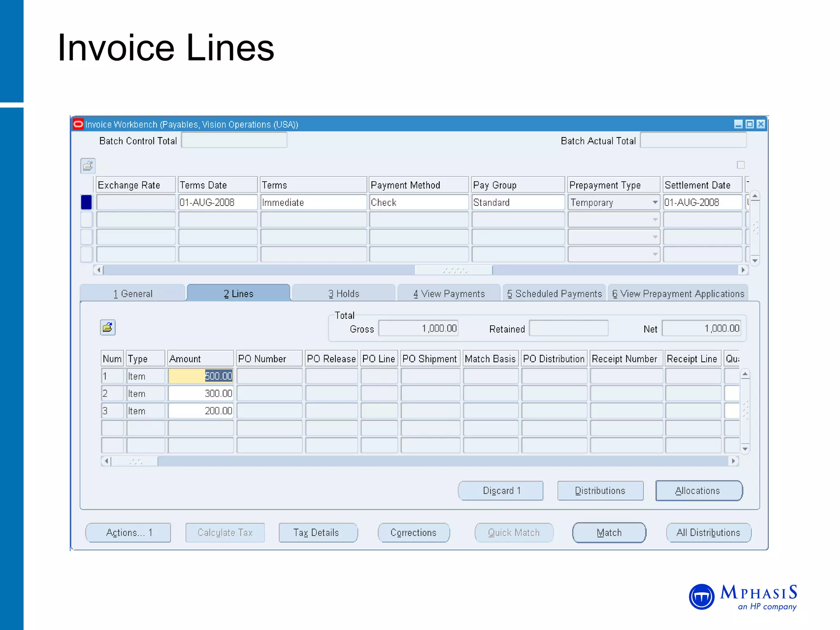This screenshot has height=630, width=840.
Task: Click the Batch Actual Total field
Action: tap(693, 140)
